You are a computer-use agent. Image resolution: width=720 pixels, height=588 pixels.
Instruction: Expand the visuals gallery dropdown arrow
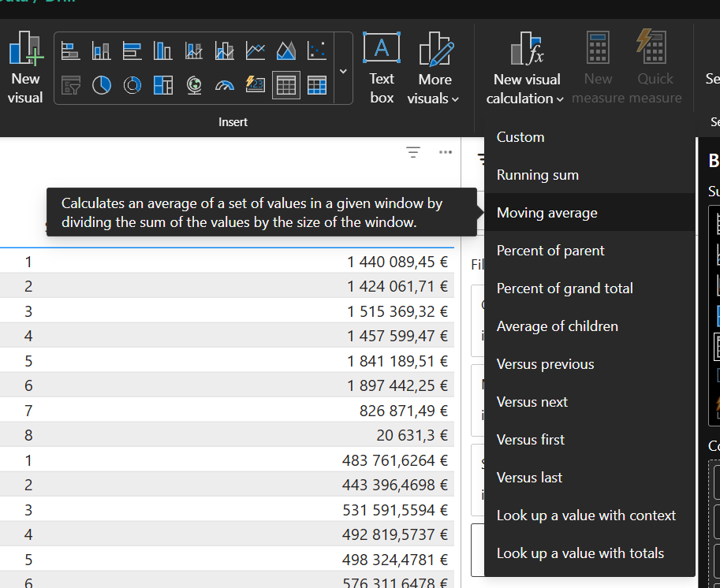343,71
